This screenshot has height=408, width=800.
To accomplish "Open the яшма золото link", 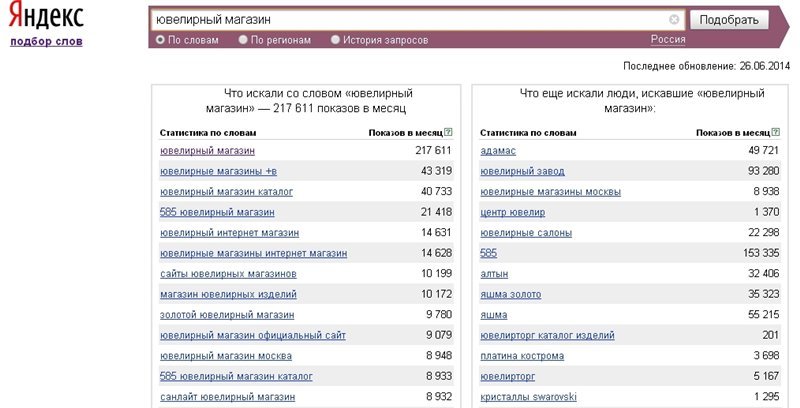I will [511, 294].
